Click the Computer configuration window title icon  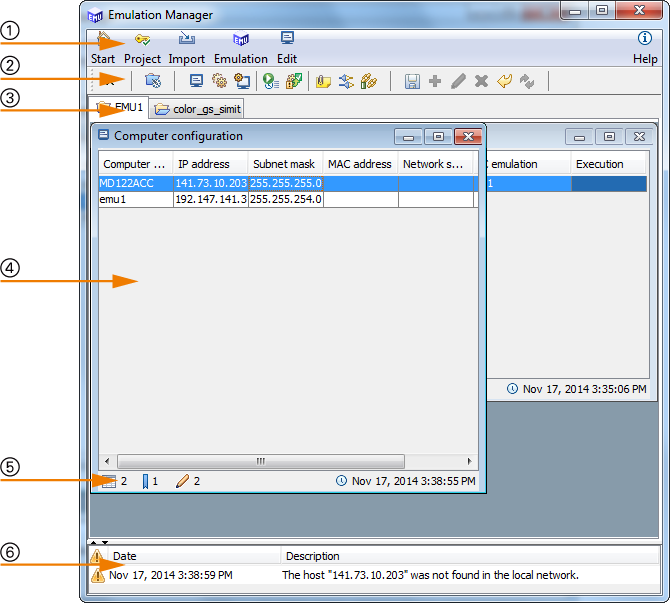pyautogui.click(x=103, y=135)
